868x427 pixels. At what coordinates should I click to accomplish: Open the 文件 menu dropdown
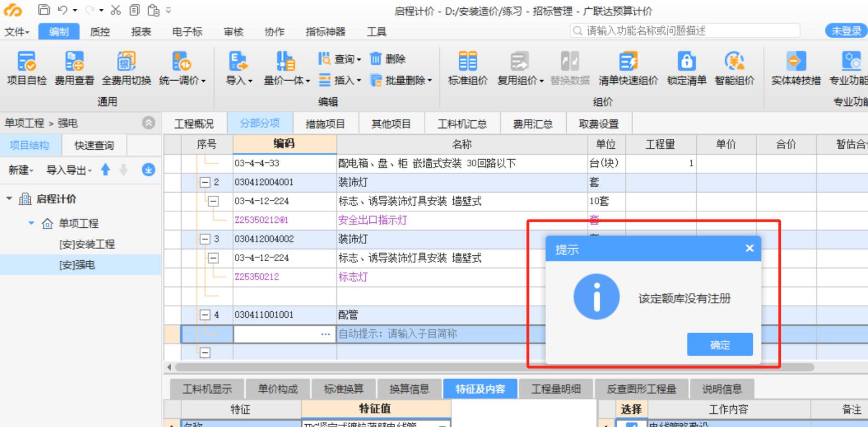point(17,32)
